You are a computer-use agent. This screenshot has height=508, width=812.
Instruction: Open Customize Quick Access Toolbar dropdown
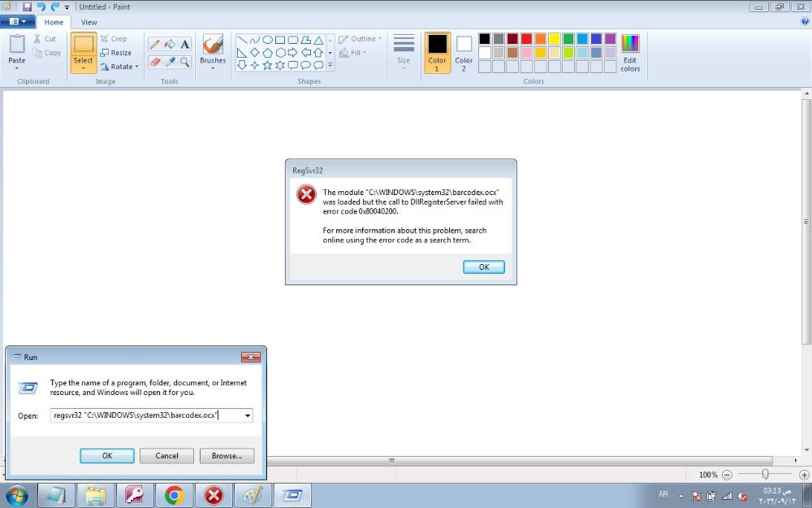coord(67,7)
